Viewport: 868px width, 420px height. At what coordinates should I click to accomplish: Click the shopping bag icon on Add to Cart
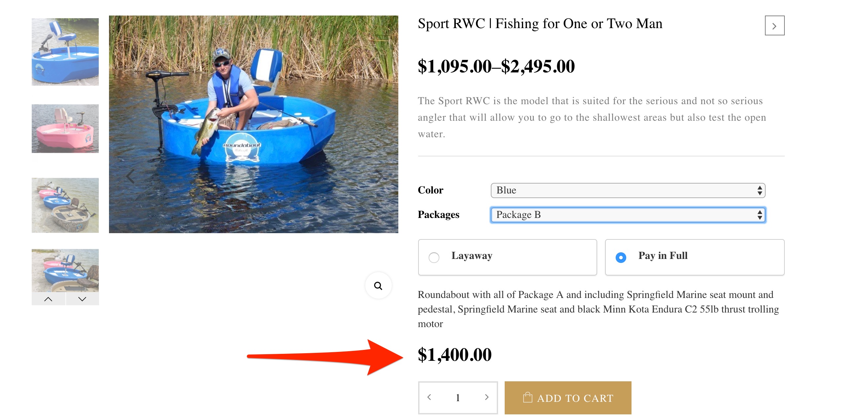point(528,397)
